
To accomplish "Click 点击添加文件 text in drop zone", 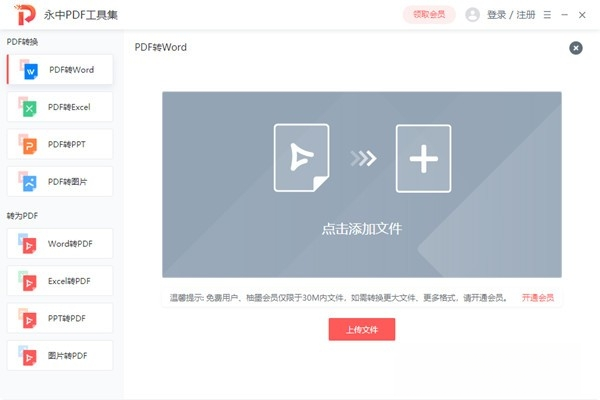I will point(362,229).
